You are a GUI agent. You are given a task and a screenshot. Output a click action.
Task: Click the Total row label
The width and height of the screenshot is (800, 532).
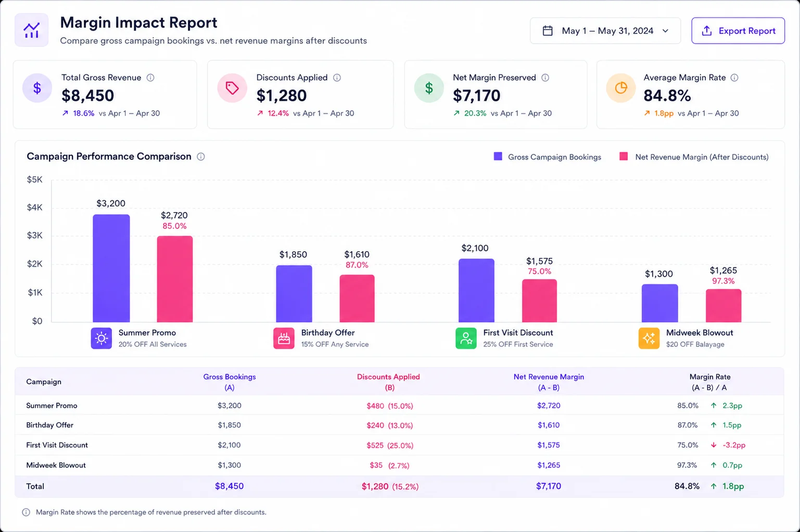click(35, 486)
